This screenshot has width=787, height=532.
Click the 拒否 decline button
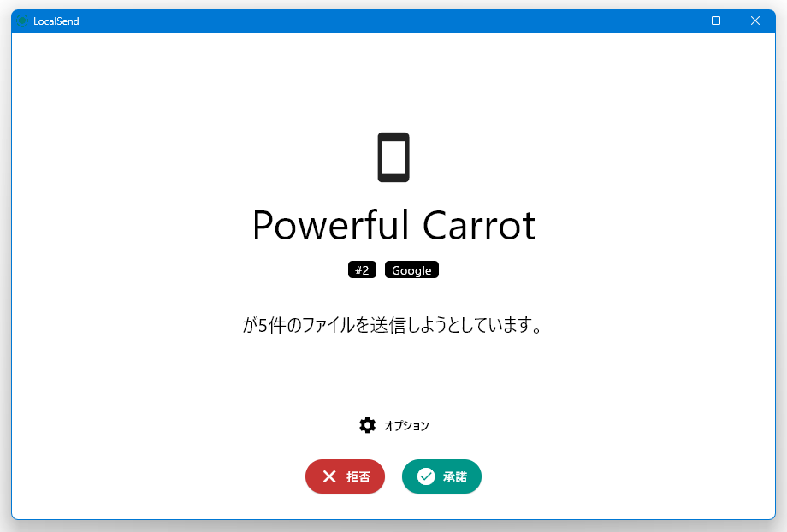[x=346, y=476]
